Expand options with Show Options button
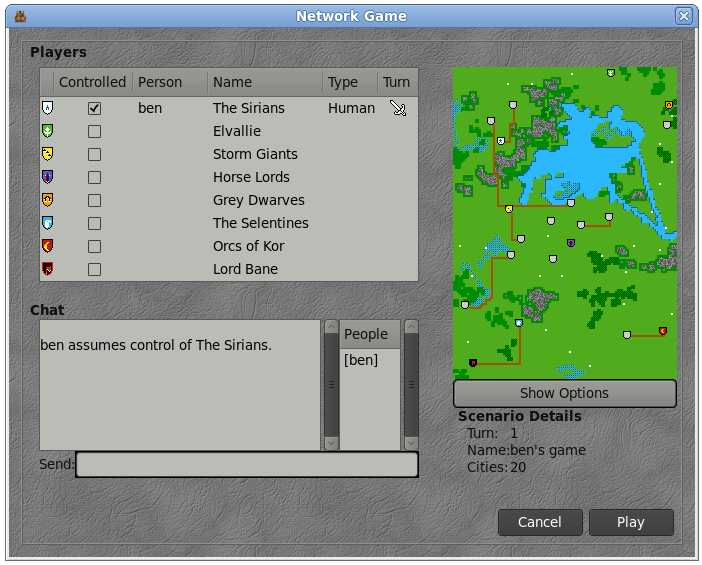 564,393
